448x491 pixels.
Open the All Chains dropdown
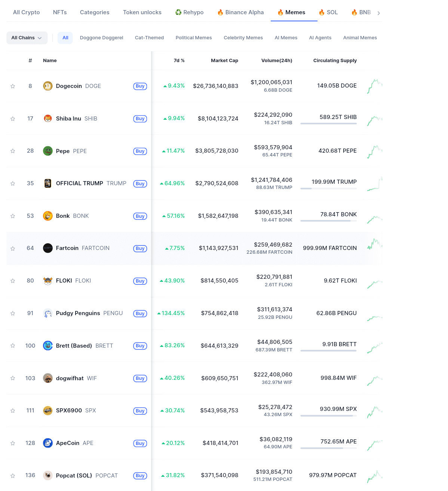[27, 37]
